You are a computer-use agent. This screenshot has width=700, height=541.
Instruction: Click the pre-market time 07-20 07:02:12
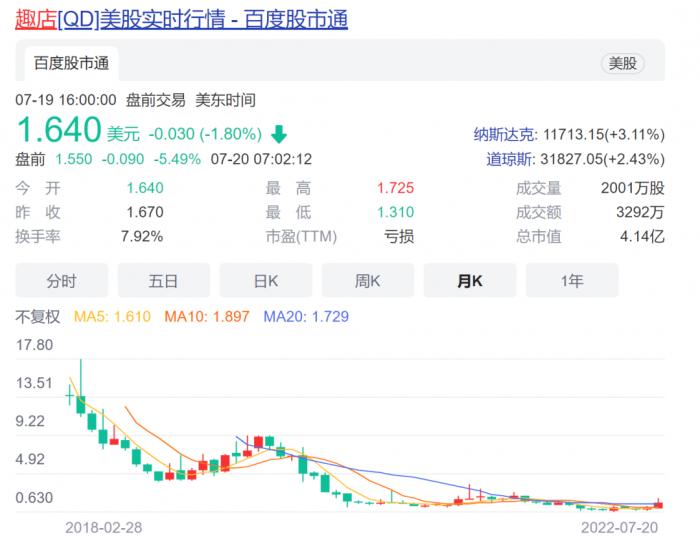[261, 159]
